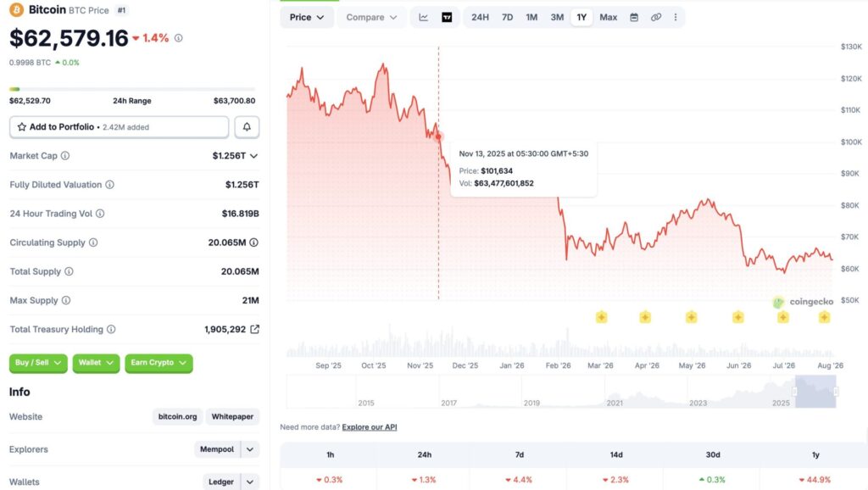Open the Price dropdown
The height and width of the screenshot is (490, 868).
[x=307, y=17]
